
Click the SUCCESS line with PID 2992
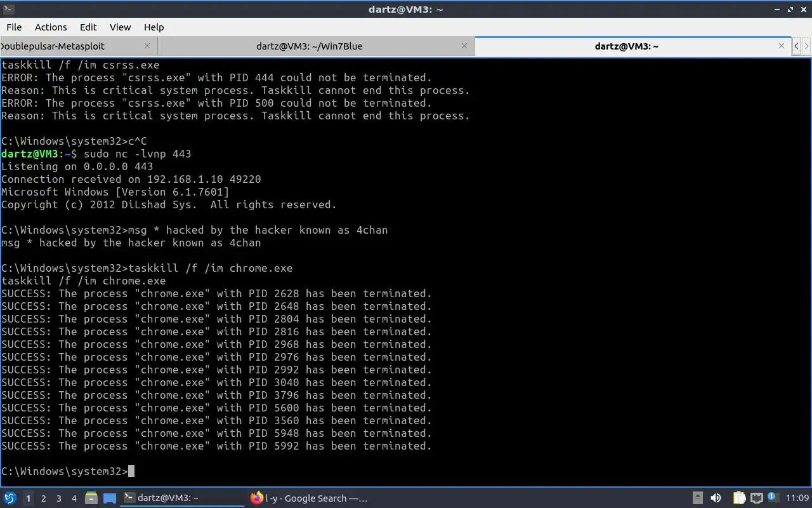[x=216, y=370]
